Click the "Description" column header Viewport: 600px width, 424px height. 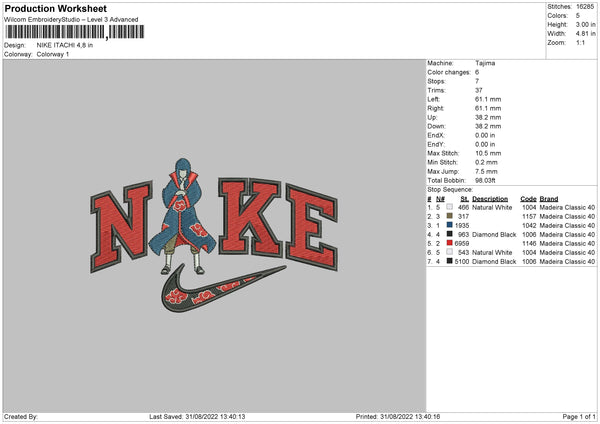[x=490, y=199]
